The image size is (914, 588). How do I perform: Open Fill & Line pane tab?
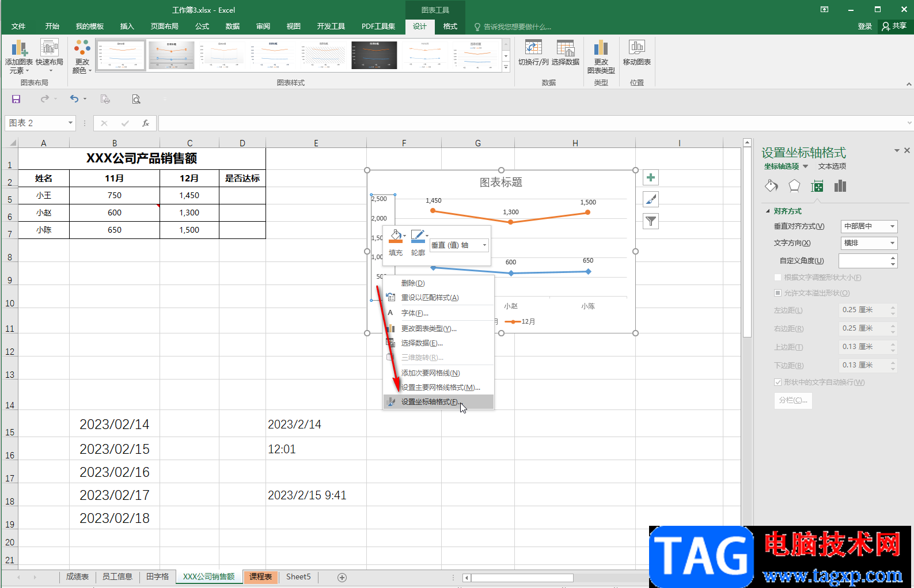click(x=771, y=186)
